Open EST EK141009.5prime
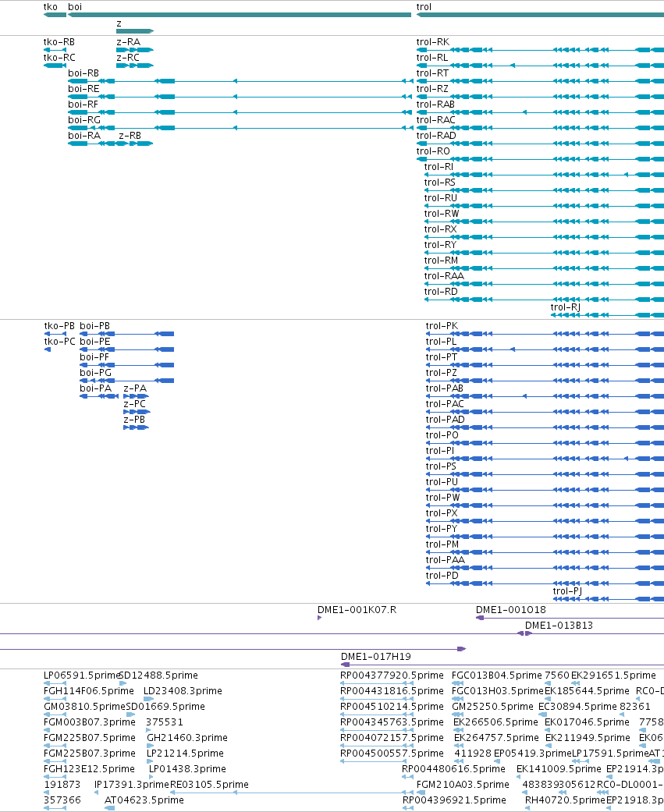Image resolution: width=664 pixels, height=812 pixels. [x=559, y=768]
